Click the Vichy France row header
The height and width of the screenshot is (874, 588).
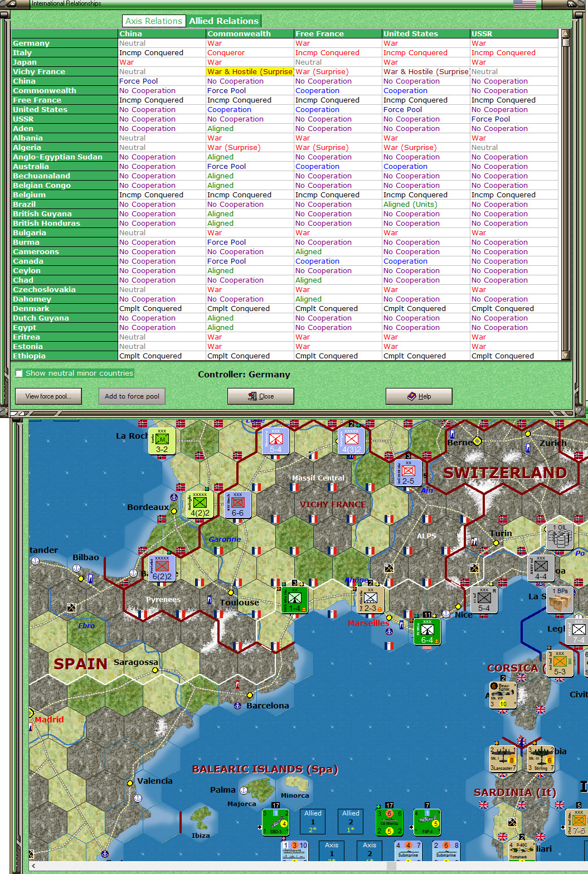[x=64, y=72]
